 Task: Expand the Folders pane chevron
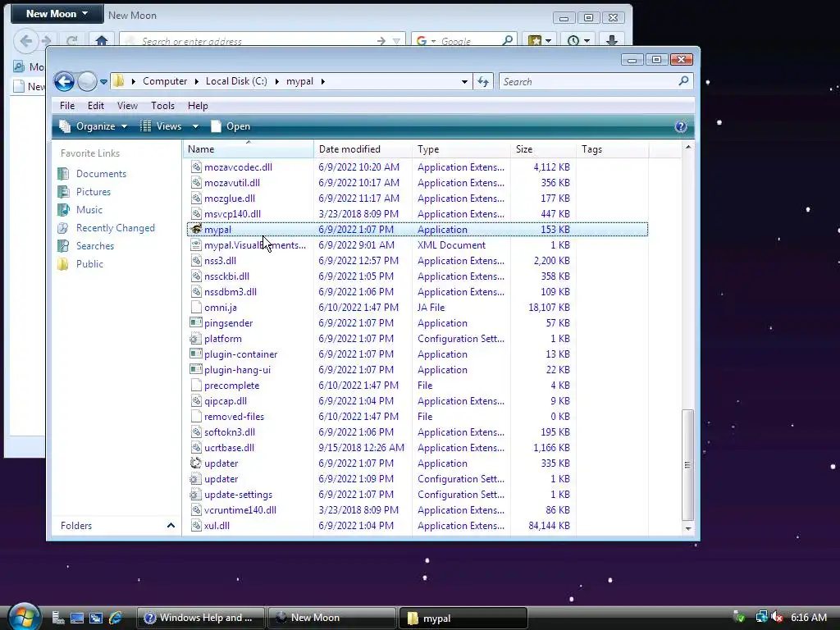[x=171, y=526]
